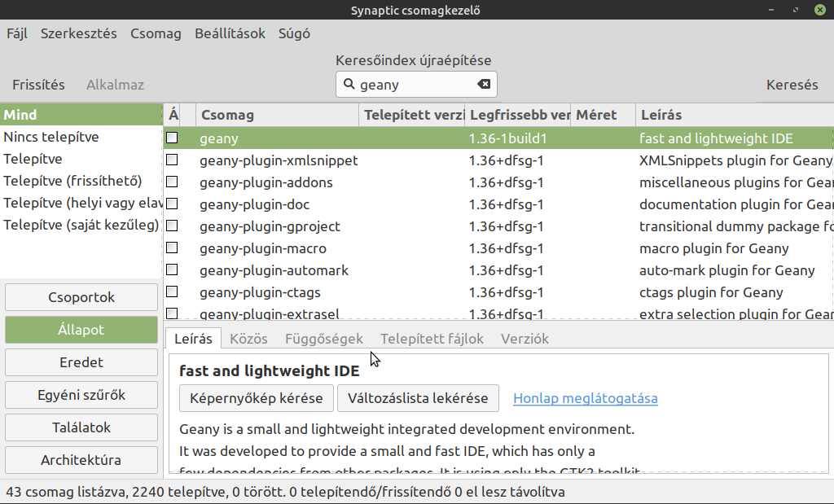Image resolution: width=834 pixels, height=504 pixels.
Task: Open the Súgó menu
Action: pyautogui.click(x=294, y=33)
